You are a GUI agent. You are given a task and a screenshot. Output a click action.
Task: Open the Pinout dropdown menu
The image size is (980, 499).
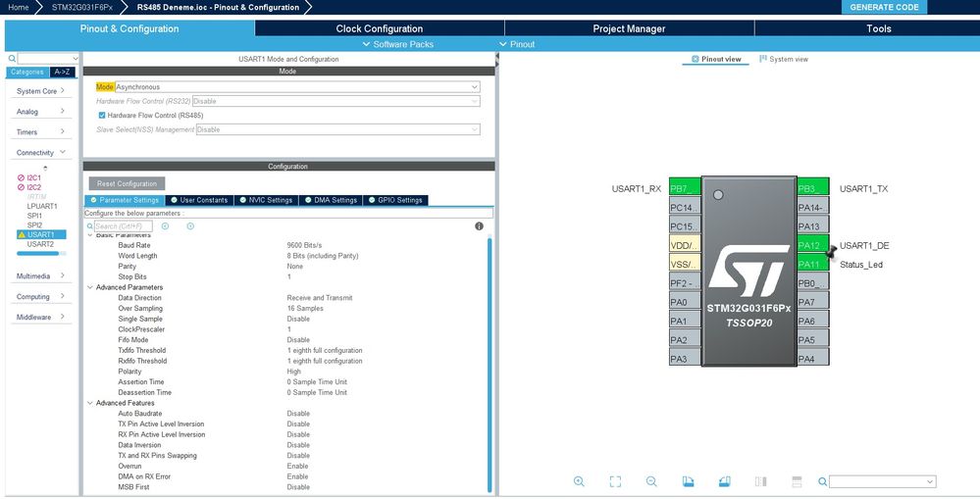pos(517,44)
